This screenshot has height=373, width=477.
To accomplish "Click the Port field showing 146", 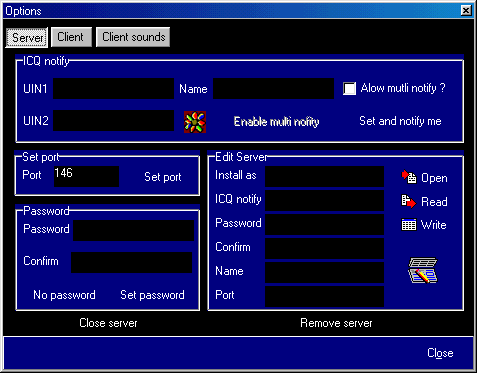I will tap(86, 176).
